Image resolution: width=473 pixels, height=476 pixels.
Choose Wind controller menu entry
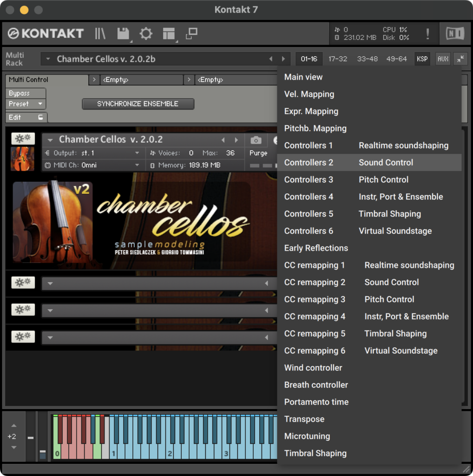(369, 368)
